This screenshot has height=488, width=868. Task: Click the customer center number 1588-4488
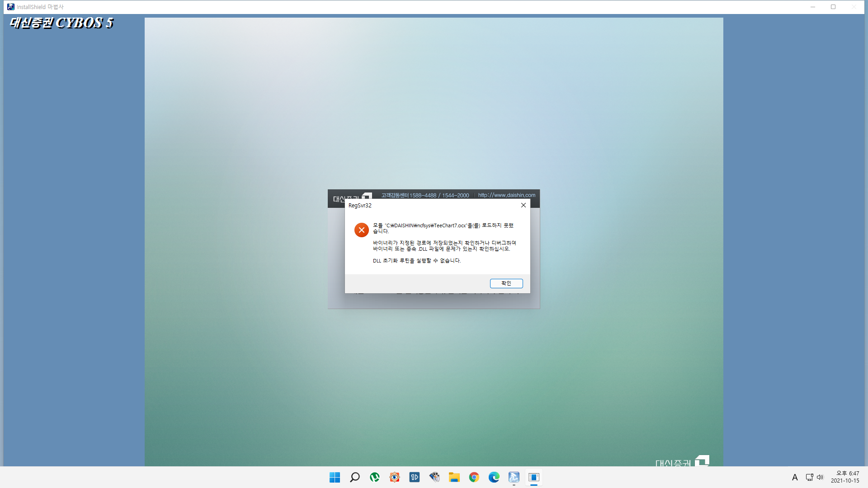coord(423,196)
